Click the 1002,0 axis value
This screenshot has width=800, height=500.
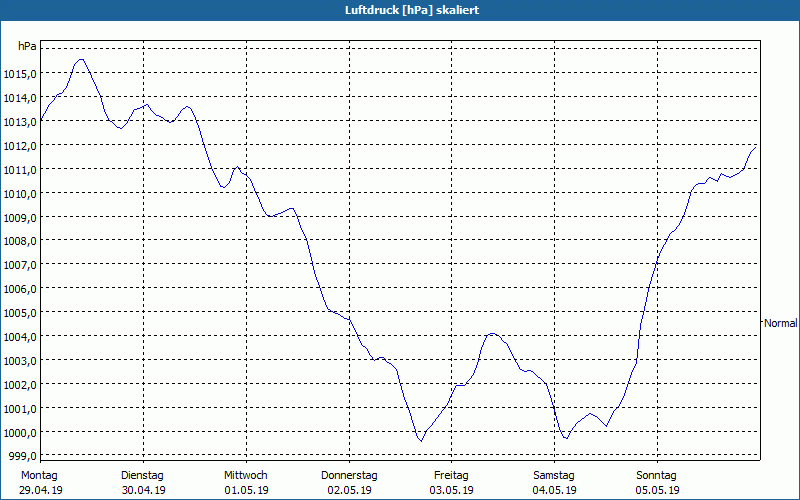point(20,385)
